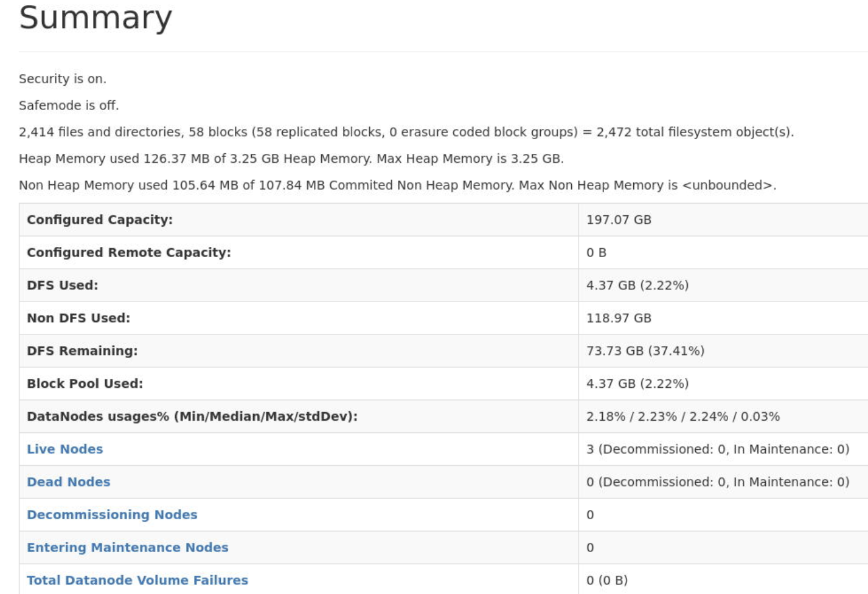This screenshot has width=868, height=594.
Task: Click the Heap Memory used 126.37 MB line
Action: tap(291, 159)
